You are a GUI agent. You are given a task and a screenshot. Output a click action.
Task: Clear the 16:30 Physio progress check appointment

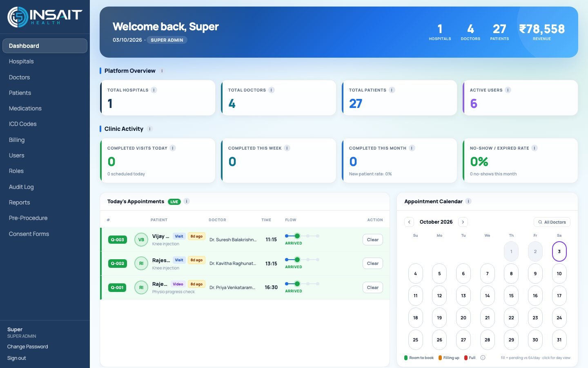tap(373, 287)
